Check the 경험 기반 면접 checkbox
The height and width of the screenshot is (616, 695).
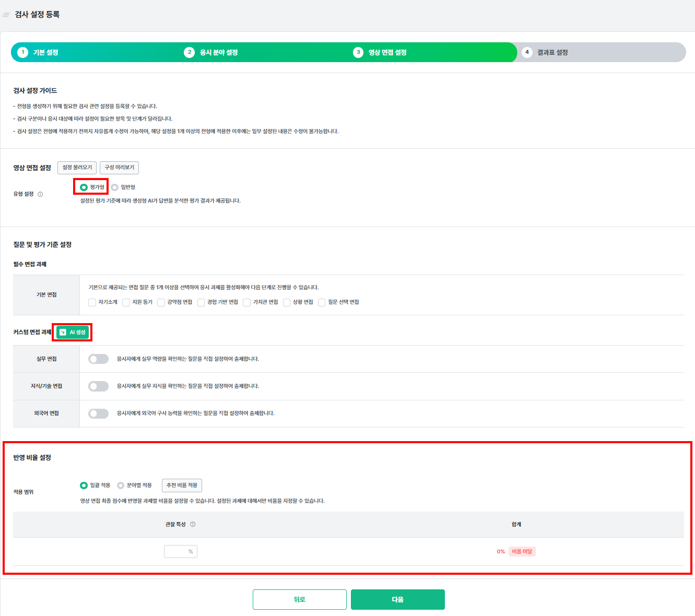201,302
